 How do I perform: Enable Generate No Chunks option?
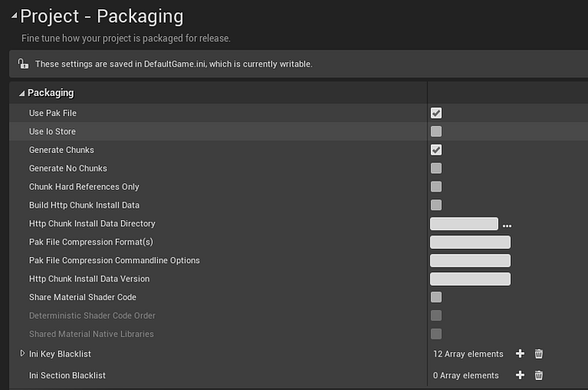(x=436, y=168)
